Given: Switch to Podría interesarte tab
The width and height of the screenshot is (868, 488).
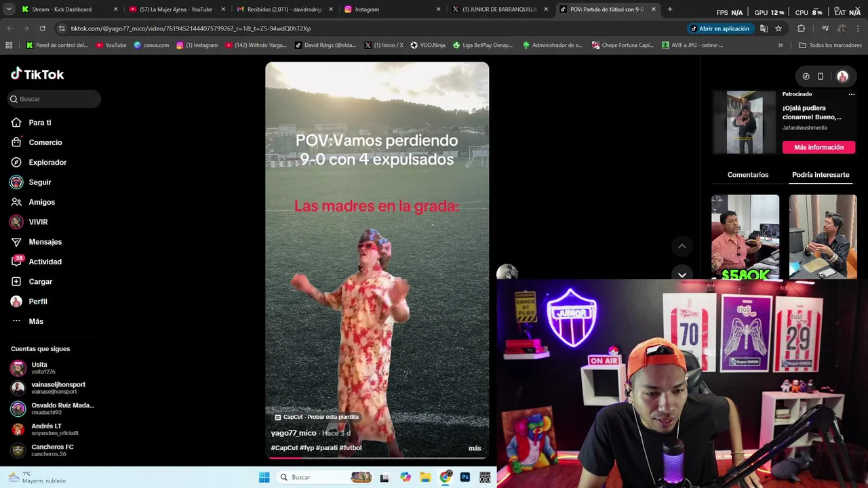Looking at the screenshot, I should point(821,175).
